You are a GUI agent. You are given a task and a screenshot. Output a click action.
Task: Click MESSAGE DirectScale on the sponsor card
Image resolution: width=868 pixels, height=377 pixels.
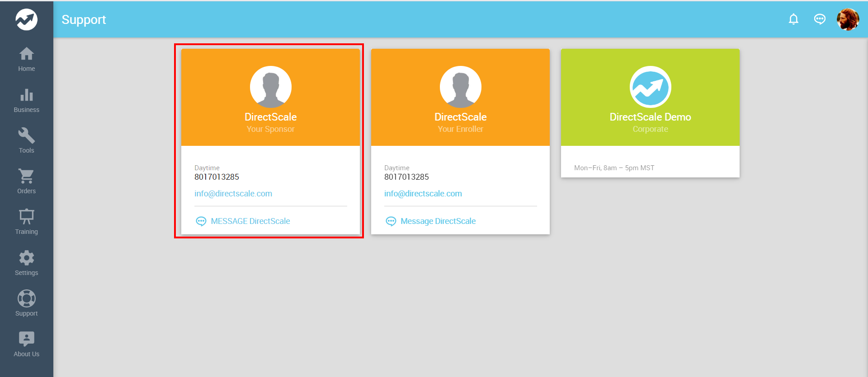coord(250,221)
